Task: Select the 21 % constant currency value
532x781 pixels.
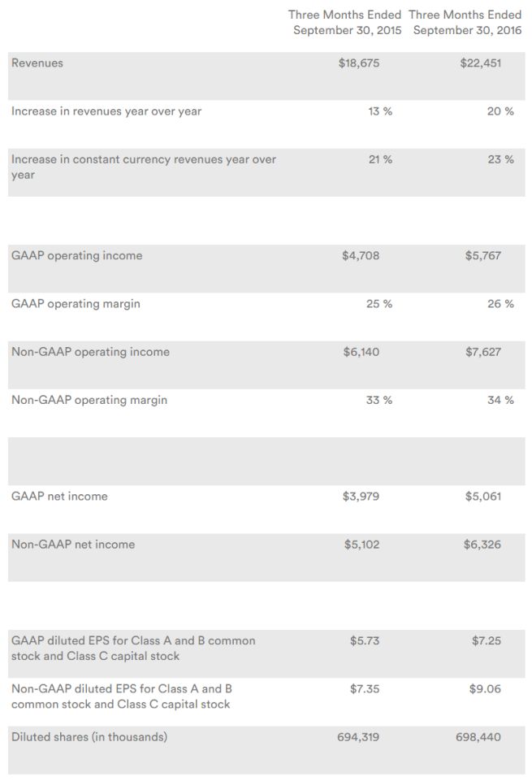Action: click(x=380, y=159)
